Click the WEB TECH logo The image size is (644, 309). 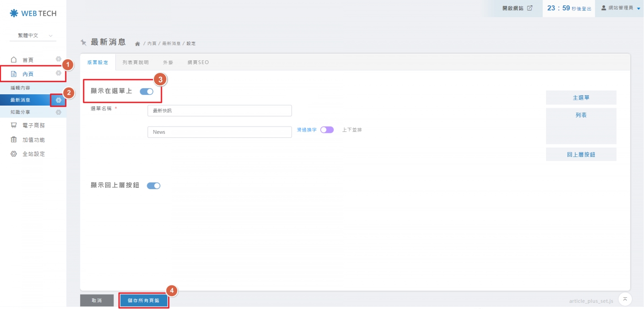[x=34, y=13]
